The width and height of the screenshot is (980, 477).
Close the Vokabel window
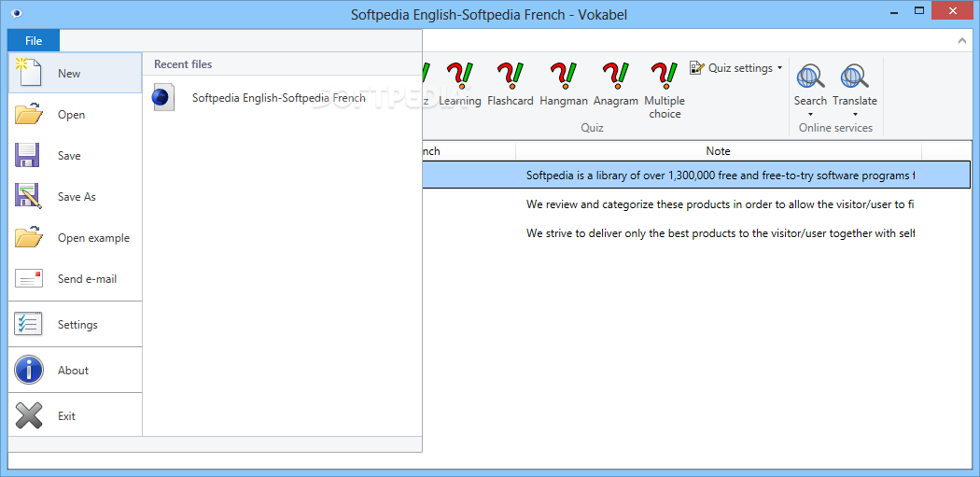[952, 11]
